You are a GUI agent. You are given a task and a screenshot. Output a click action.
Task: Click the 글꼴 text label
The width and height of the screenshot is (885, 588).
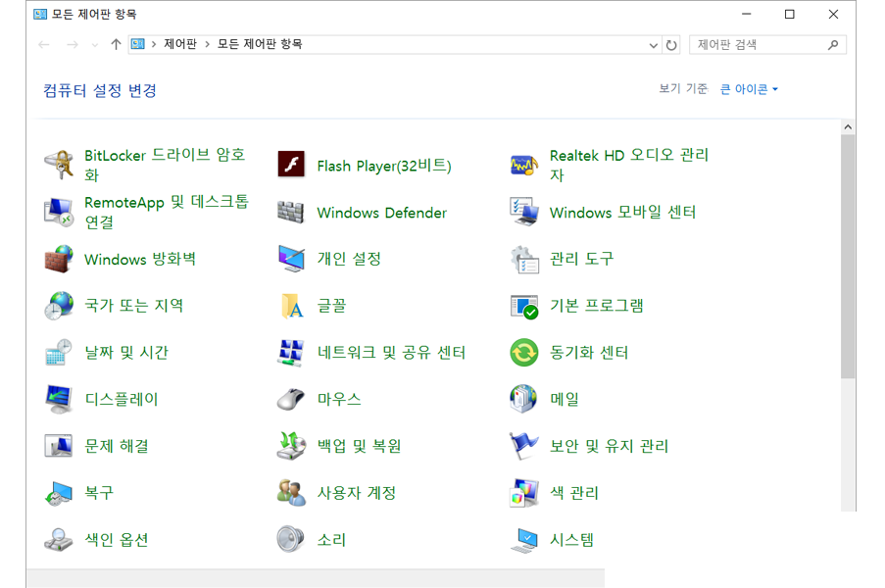[331, 306]
